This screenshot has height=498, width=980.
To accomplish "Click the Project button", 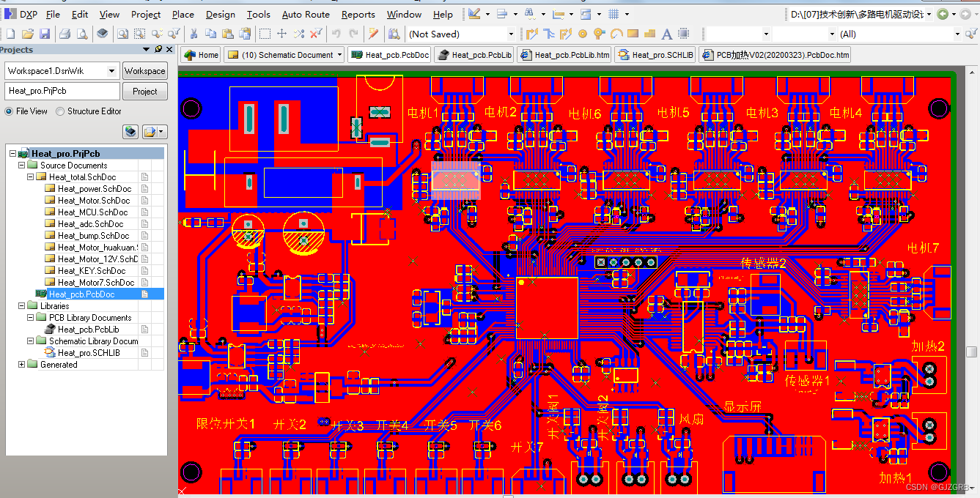I will (144, 91).
